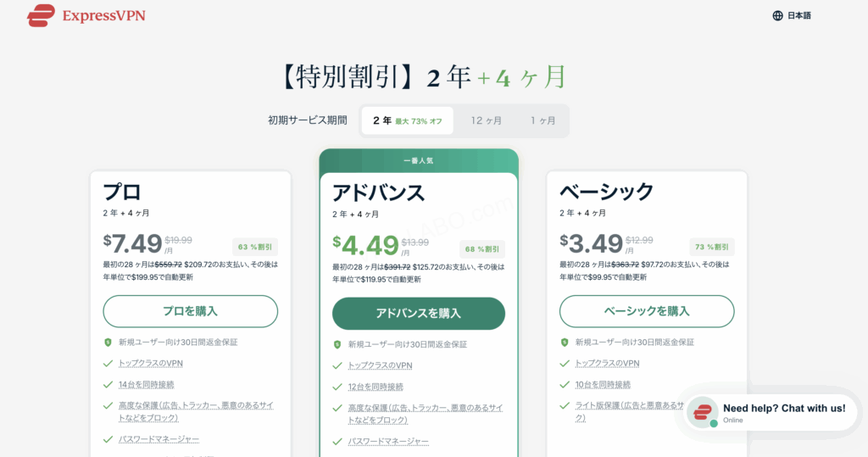Select the 2 年 billing period
868x457 pixels.
tap(407, 120)
